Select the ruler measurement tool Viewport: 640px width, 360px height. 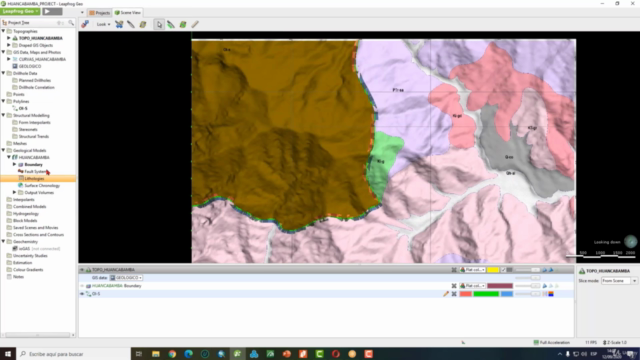(195, 24)
